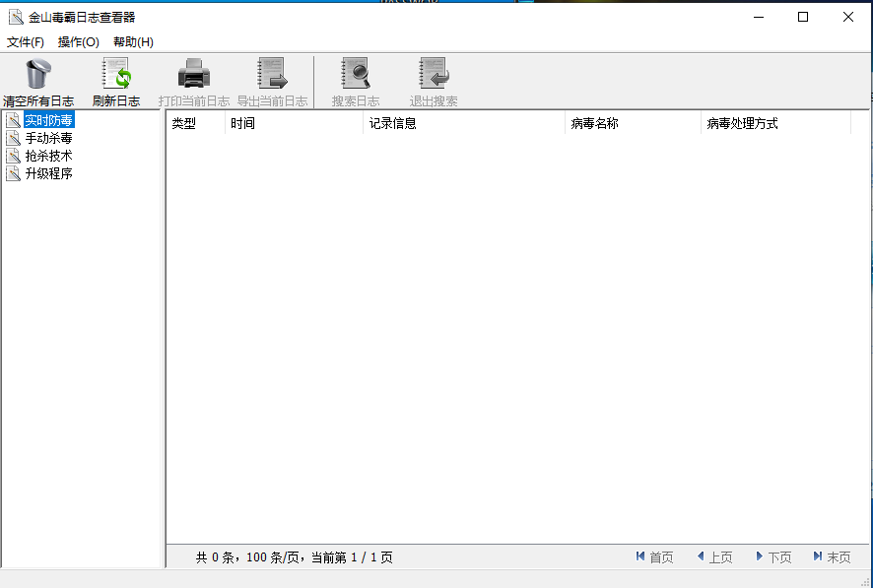Go to first page with 首页 button
The image size is (873, 588).
pos(655,557)
